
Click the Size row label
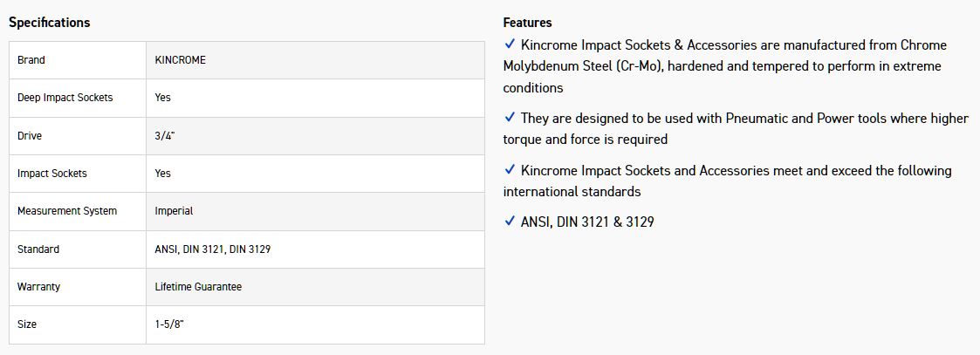pos(27,324)
